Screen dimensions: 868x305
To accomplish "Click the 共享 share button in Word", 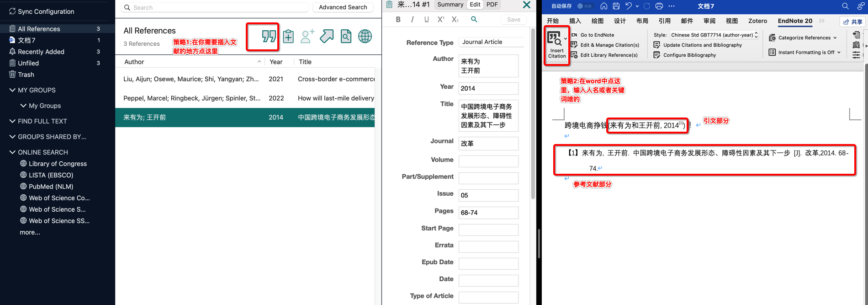I will pyautogui.click(x=852, y=21).
